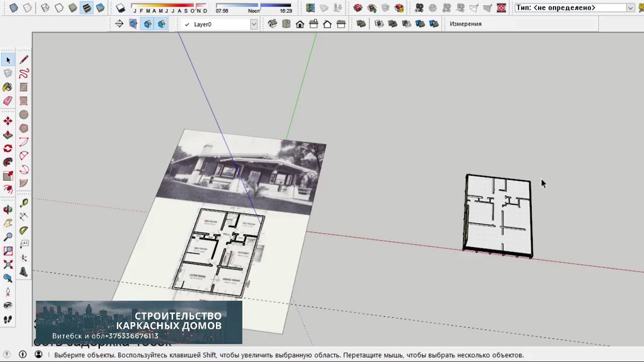Image resolution: width=644 pixels, height=362 pixels.
Task: Choose the Look Around eye tool
Action: [x=8, y=305]
